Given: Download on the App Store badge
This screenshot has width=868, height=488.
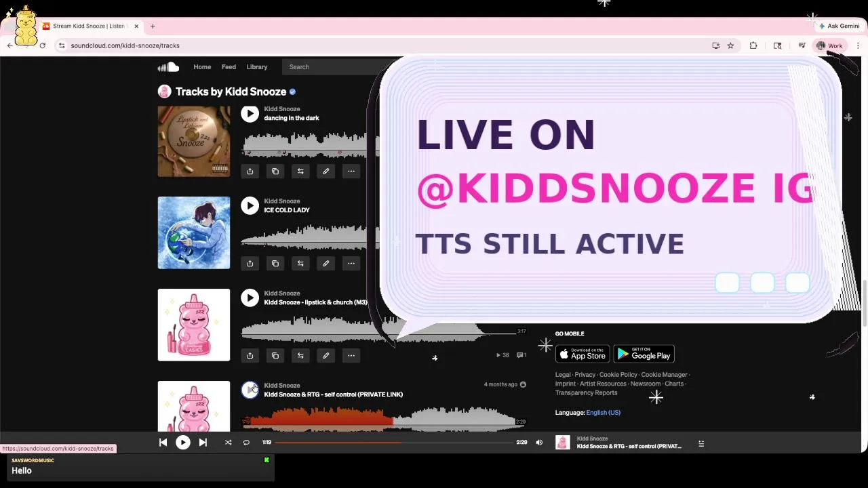Looking at the screenshot, I should pos(583,354).
